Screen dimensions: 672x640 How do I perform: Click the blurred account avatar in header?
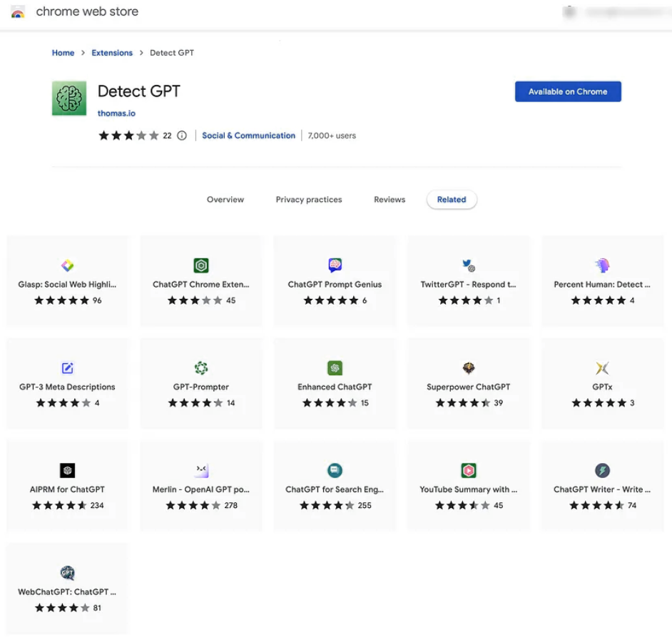tap(569, 12)
